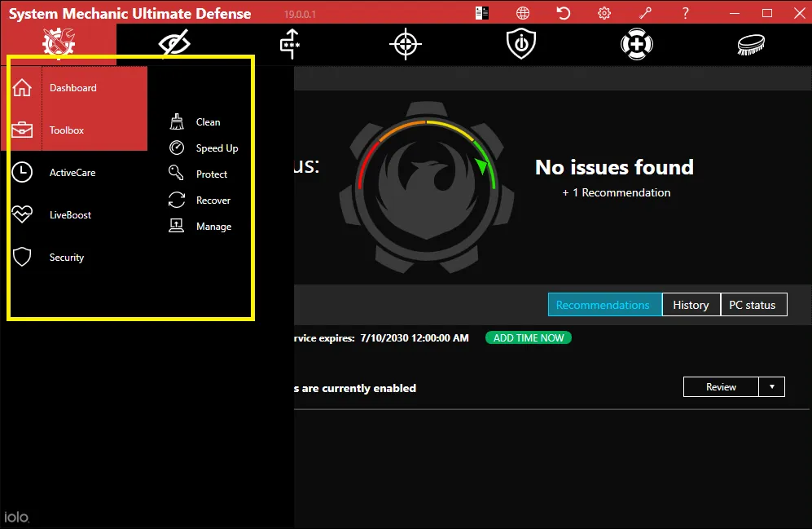The image size is (812, 529).
Task: Open Security from the side menu
Action: 67,258
